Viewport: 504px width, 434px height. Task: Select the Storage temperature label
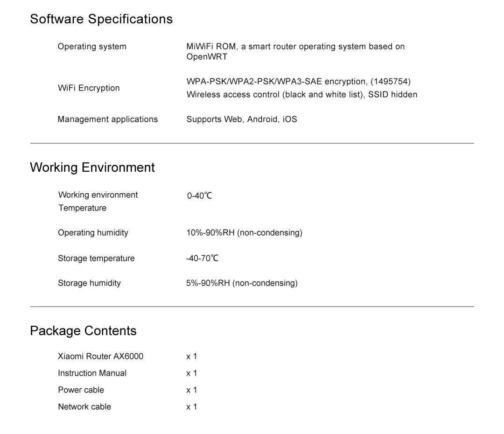[96, 258]
